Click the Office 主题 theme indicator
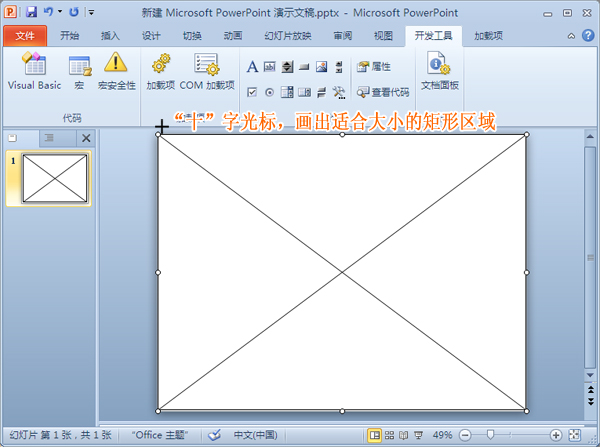Image resolution: width=600 pixels, height=447 pixels. 160,435
